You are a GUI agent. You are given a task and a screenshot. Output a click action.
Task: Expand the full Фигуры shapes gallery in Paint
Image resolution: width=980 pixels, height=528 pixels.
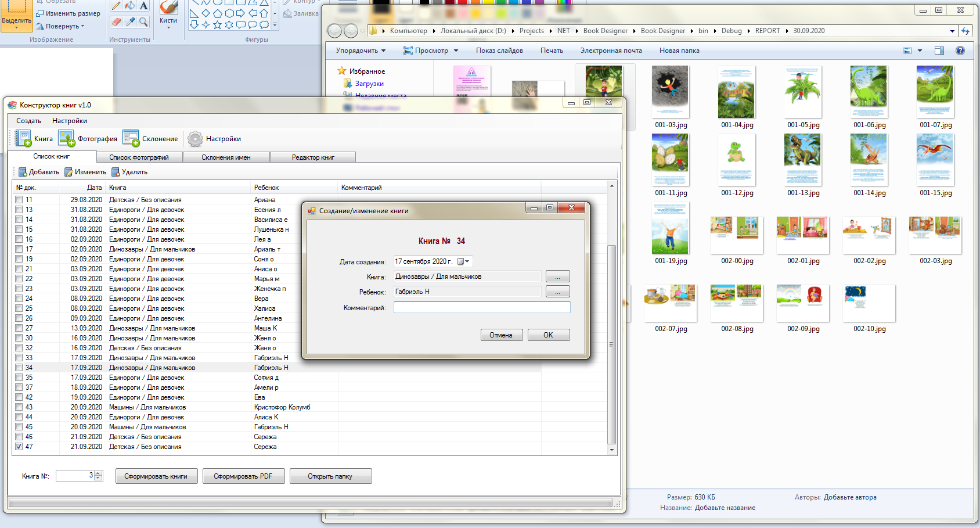[x=275, y=26]
